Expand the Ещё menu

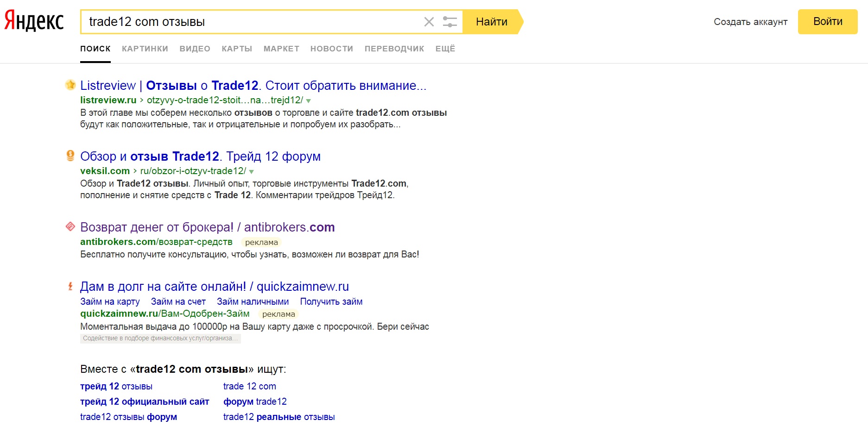(x=445, y=49)
